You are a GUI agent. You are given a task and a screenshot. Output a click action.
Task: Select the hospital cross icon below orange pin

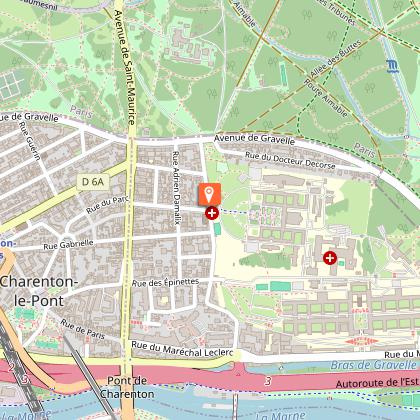pos(212,213)
